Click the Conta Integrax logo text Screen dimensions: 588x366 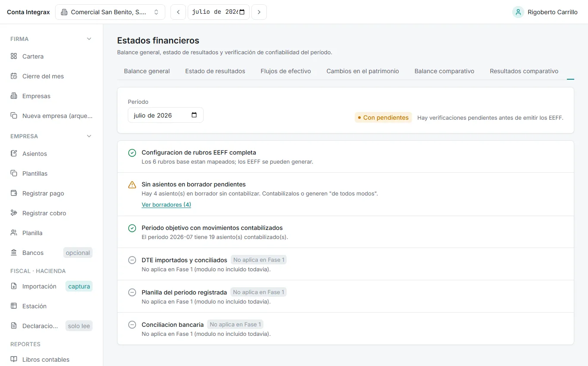tap(28, 12)
